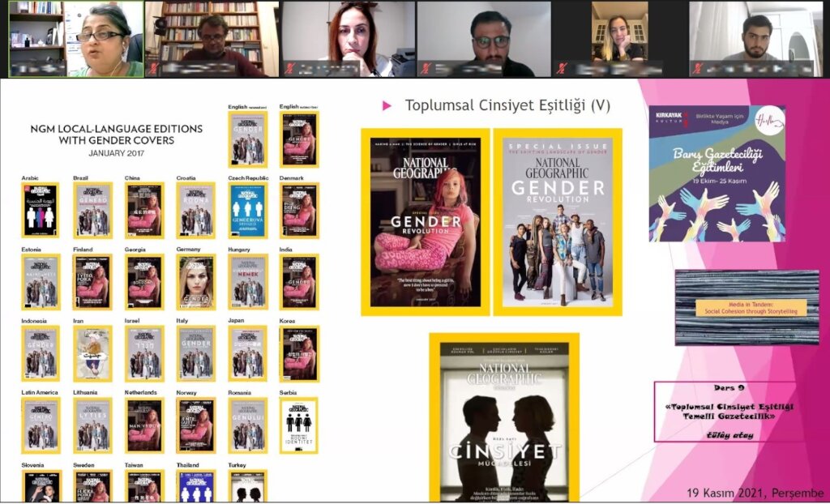Viewport: 830px width, 504px height.
Task: Click the Korea edition cover thumbnail
Action: [x=300, y=353]
